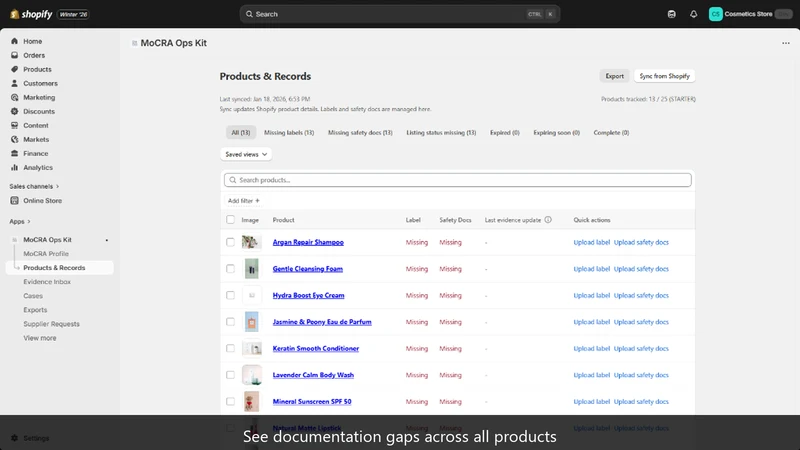Open Evidence Inbox in the sidebar

click(47, 282)
